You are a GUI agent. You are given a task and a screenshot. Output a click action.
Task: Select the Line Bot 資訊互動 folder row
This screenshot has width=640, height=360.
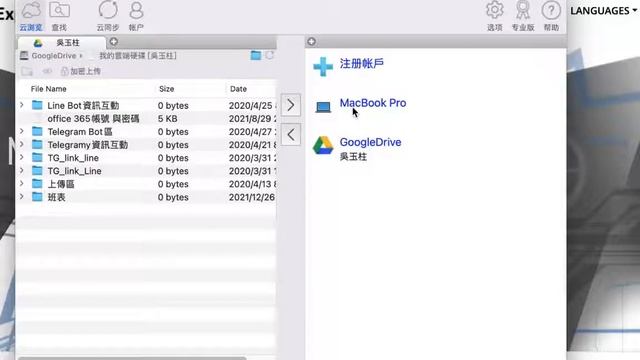click(x=147, y=105)
